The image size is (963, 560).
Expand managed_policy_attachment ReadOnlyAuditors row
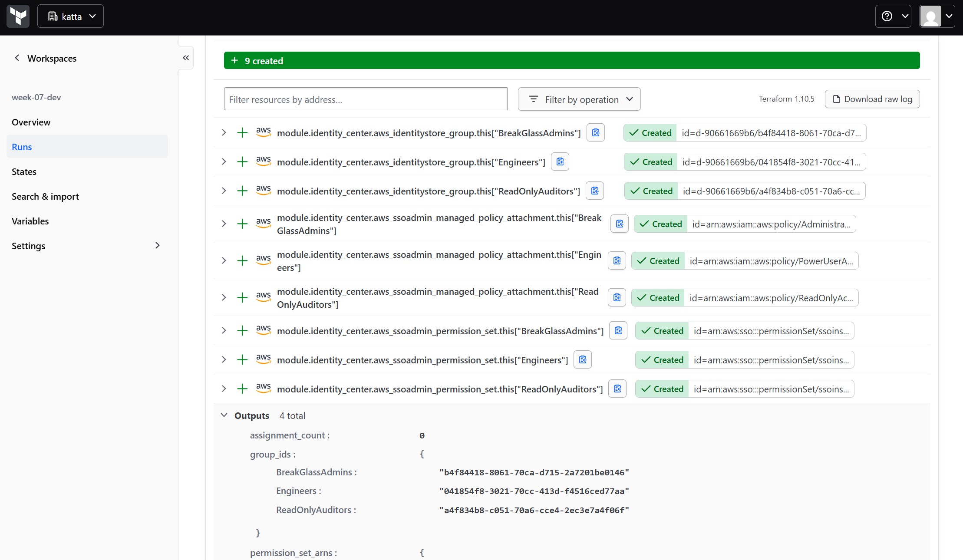[224, 297]
